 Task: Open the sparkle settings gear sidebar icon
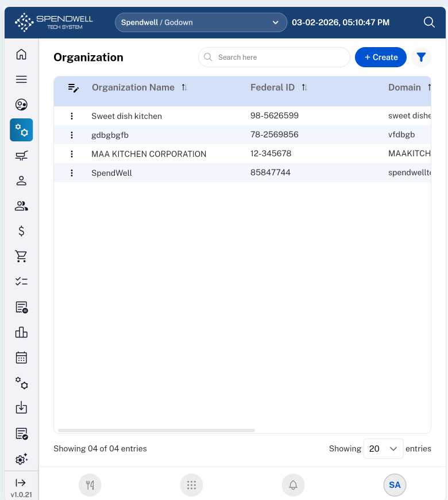click(x=21, y=459)
